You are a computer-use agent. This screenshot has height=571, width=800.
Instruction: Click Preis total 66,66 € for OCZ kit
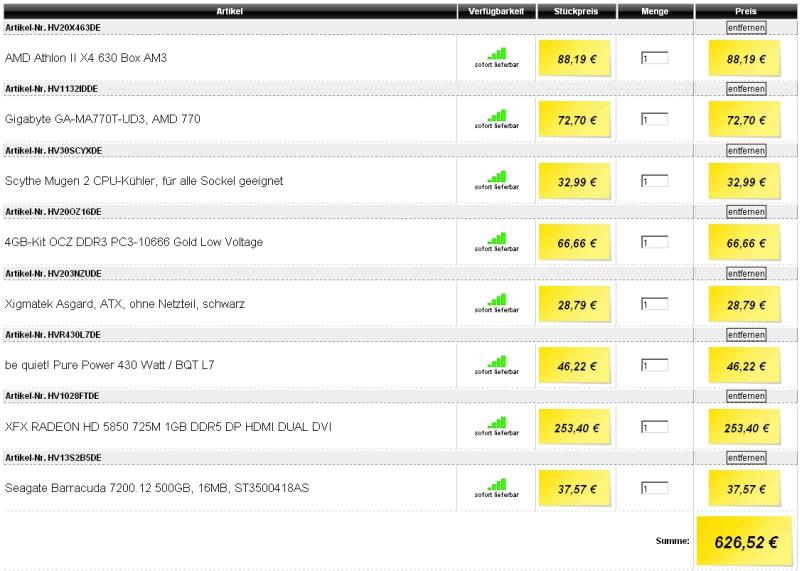tap(745, 243)
